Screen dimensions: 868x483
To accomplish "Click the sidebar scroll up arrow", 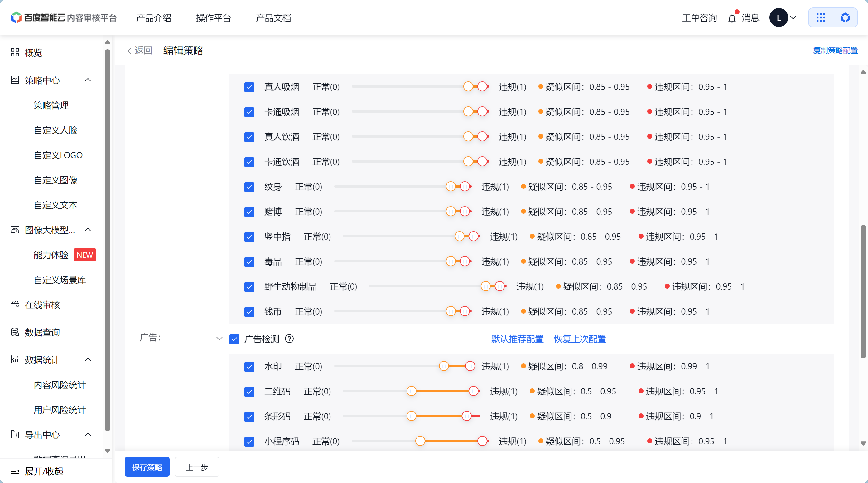I will (x=108, y=42).
